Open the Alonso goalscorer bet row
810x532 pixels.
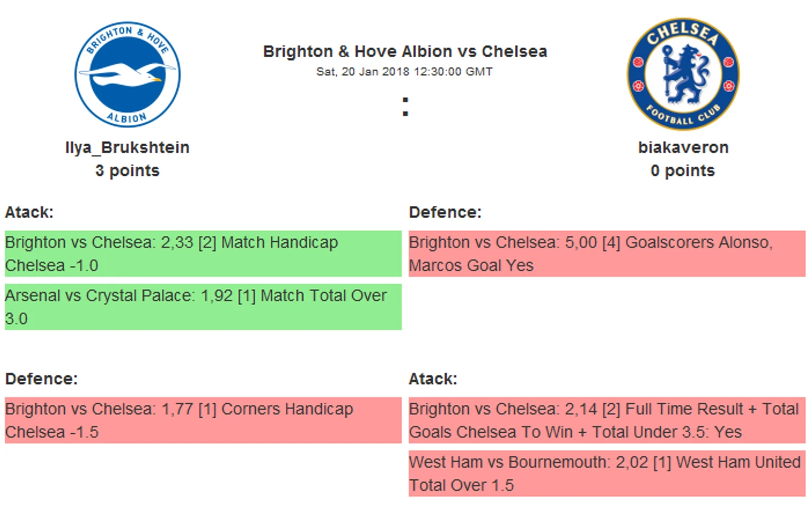pyautogui.click(x=607, y=254)
